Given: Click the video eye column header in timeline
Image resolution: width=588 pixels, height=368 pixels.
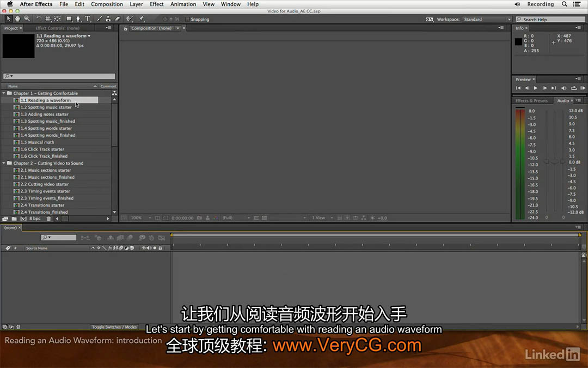Looking at the screenshot, I should pos(143,248).
